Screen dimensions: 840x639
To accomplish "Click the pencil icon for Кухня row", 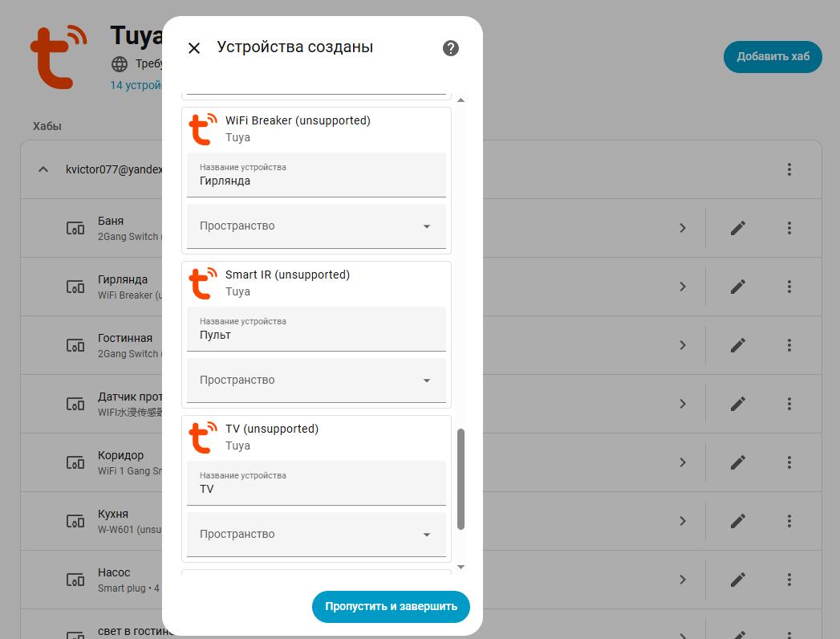I will 738,521.
